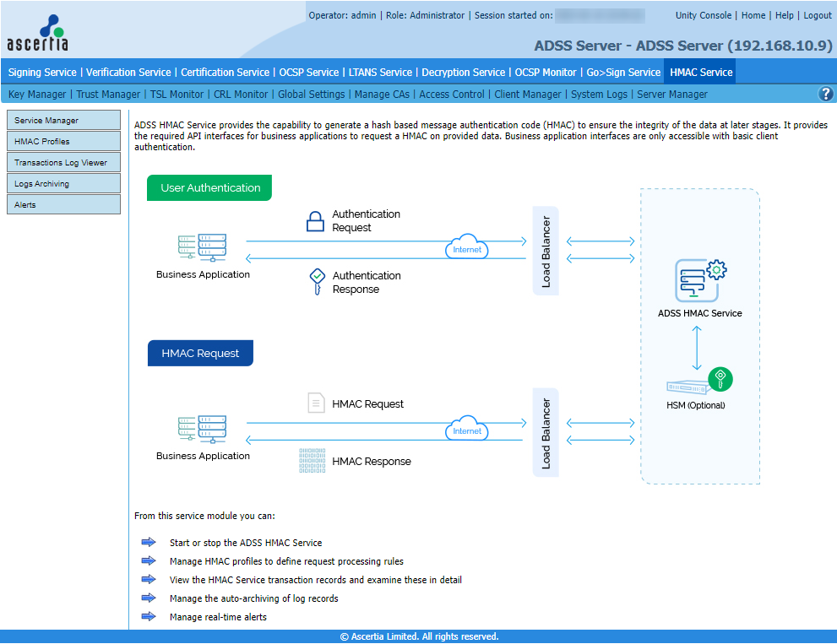The image size is (837, 644).
Task: Switch to the Signing Service tab
Action: coord(42,73)
